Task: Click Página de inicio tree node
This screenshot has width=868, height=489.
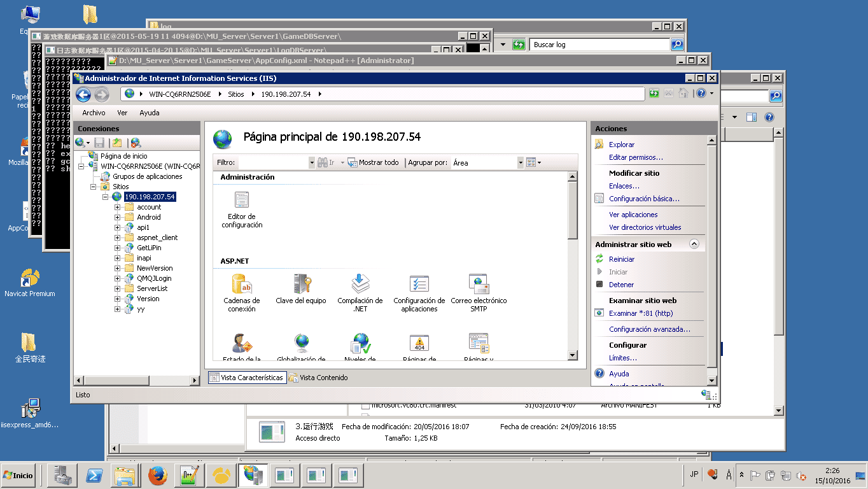Action: (x=123, y=156)
